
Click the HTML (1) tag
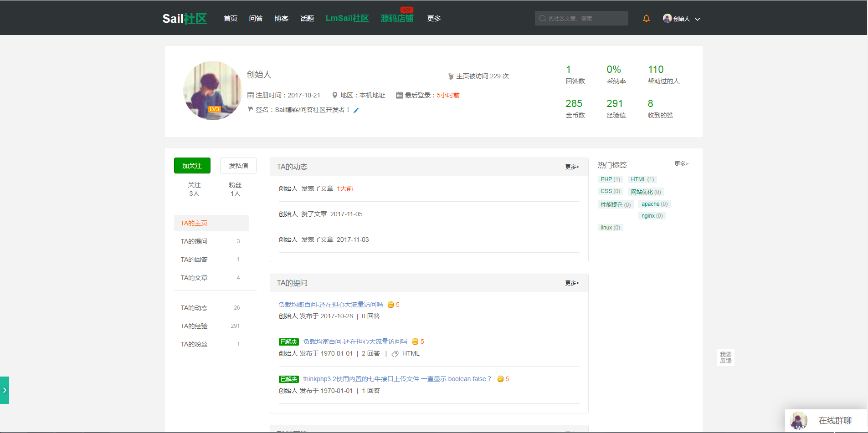(x=642, y=179)
